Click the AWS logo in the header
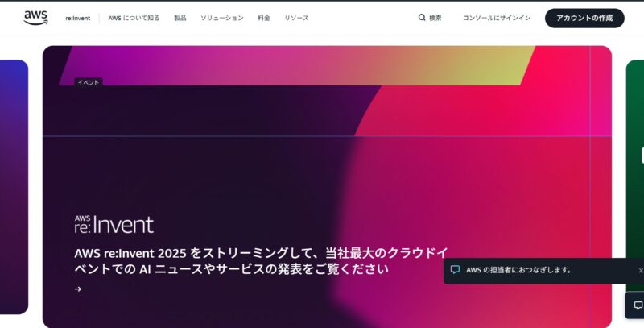The height and width of the screenshot is (328, 644). (x=35, y=17)
